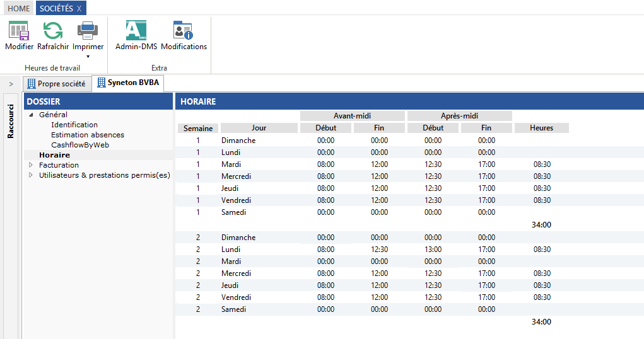Refresh data with the Rafraîchir icon
Viewport: 644px width, 339px height.
53,31
